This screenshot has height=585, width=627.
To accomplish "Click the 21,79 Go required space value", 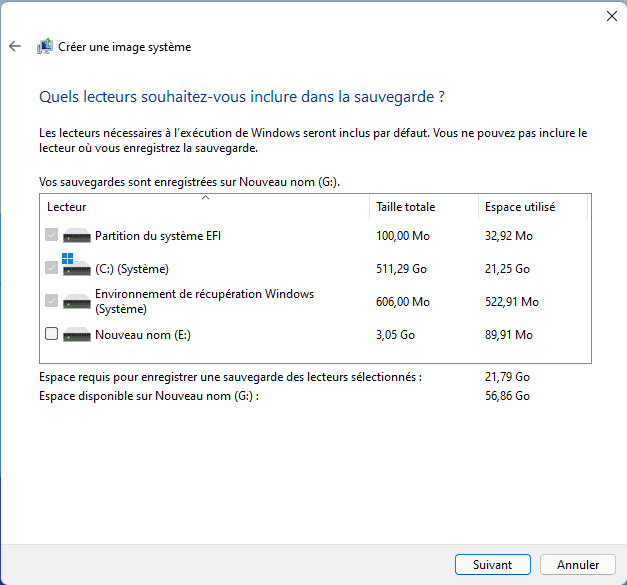I will pos(507,377).
